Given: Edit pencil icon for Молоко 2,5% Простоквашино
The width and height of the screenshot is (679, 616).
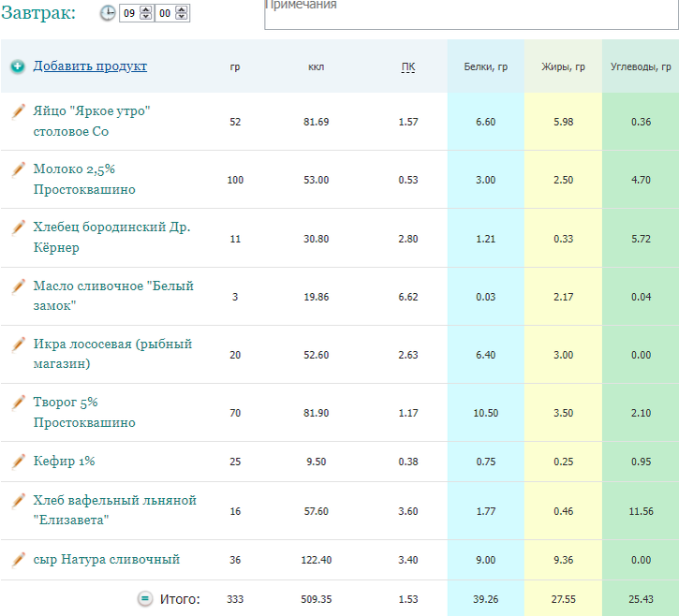Looking at the screenshot, I should [18, 169].
